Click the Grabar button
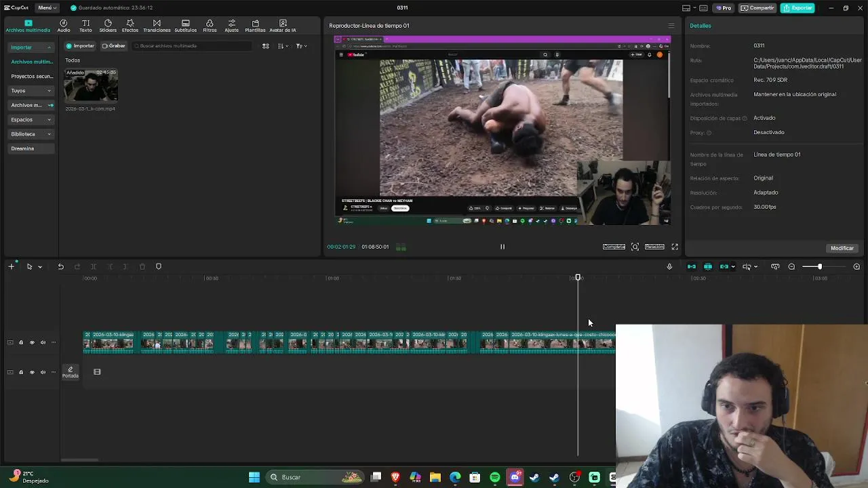868x488 pixels. [x=114, y=46]
